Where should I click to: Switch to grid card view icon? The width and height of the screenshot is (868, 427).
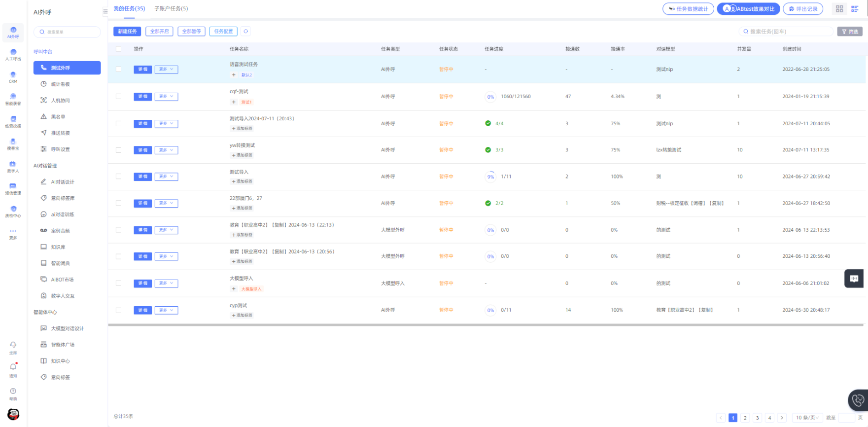[839, 9]
